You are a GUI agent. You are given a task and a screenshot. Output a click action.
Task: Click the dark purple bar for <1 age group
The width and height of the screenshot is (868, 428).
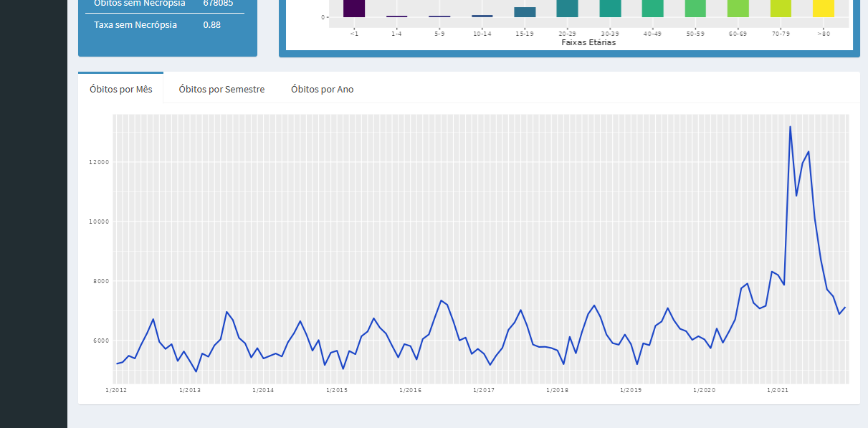point(354,9)
